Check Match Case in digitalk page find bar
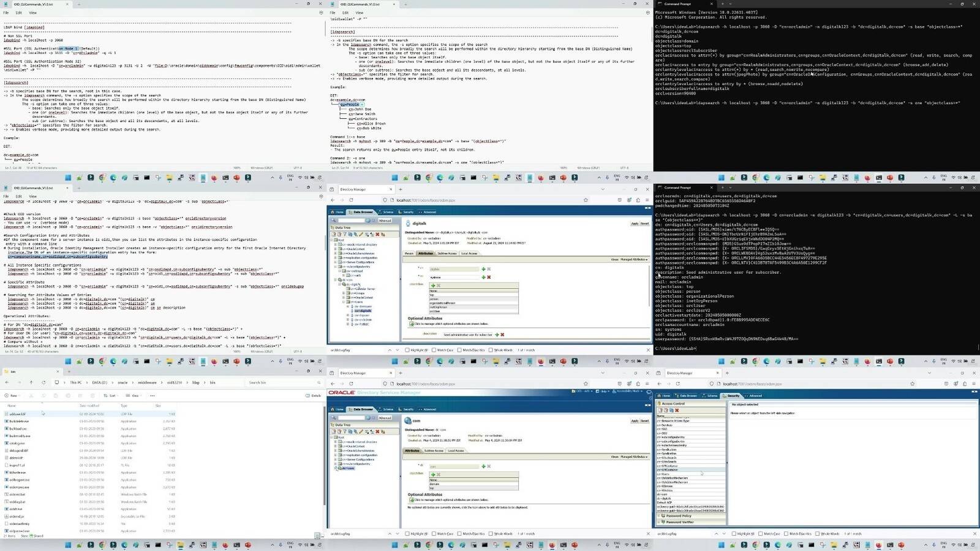The height and width of the screenshot is (551, 980). (x=434, y=350)
